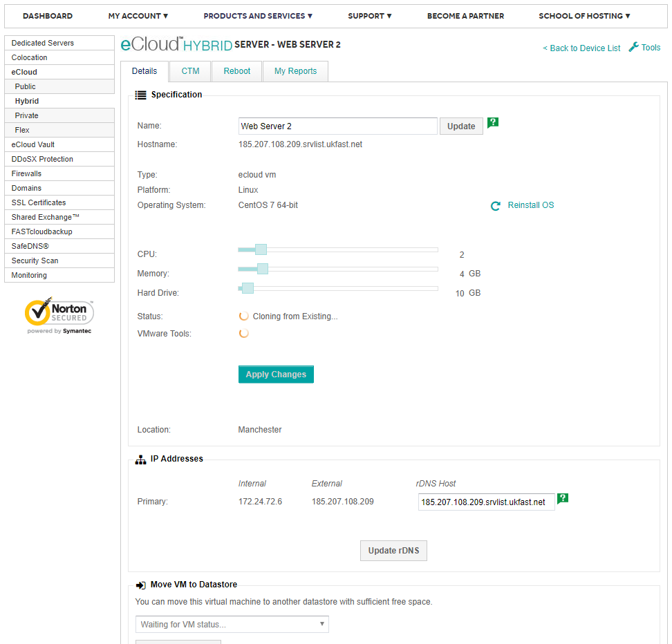Click the Update rDNS button

coord(393,551)
